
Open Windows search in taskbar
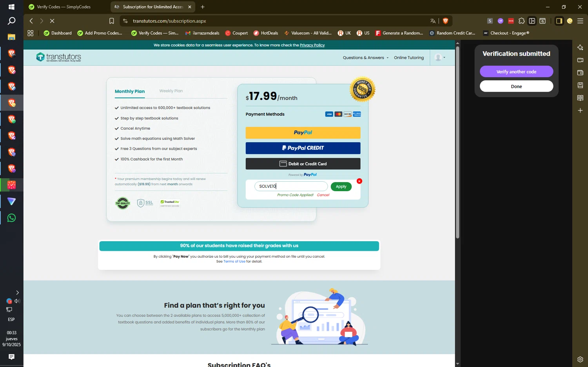click(11, 21)
